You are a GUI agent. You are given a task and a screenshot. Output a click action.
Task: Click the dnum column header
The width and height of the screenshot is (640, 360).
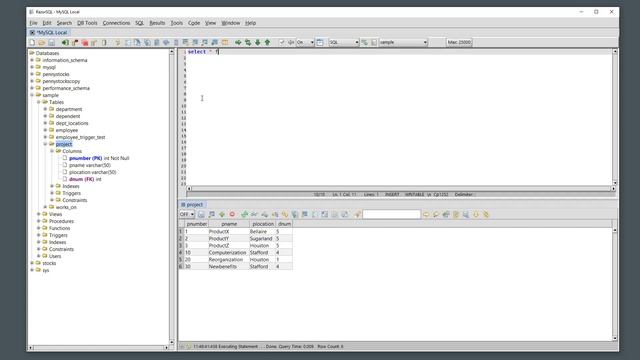(x=284, y=224)
